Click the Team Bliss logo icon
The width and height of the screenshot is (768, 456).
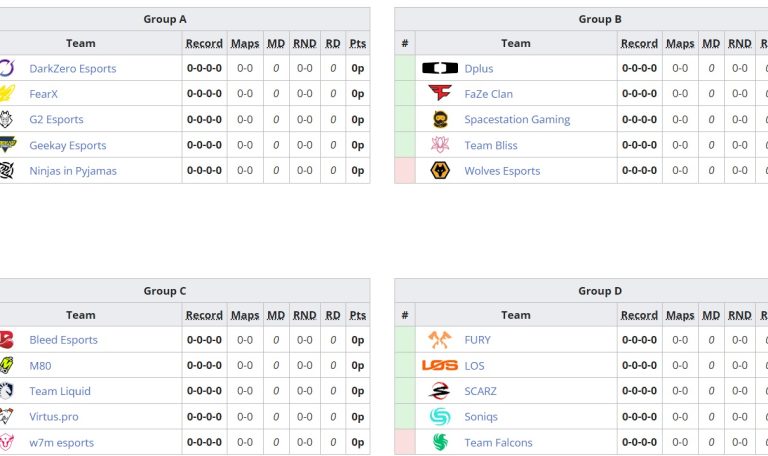click(x=440, y=145)
